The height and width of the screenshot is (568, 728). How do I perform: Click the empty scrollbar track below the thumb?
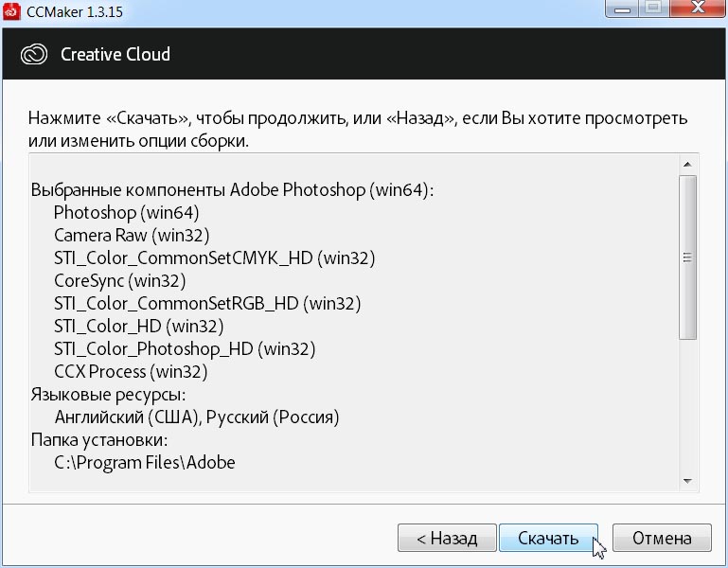pyautogui.click(x=688, y=407)
